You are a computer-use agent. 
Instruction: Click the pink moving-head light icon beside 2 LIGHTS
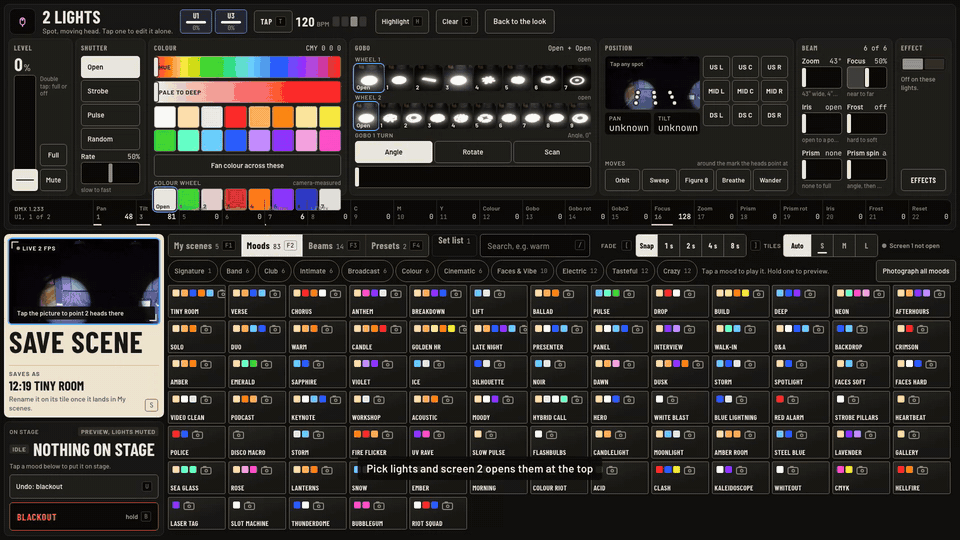[x=23, y=21]
